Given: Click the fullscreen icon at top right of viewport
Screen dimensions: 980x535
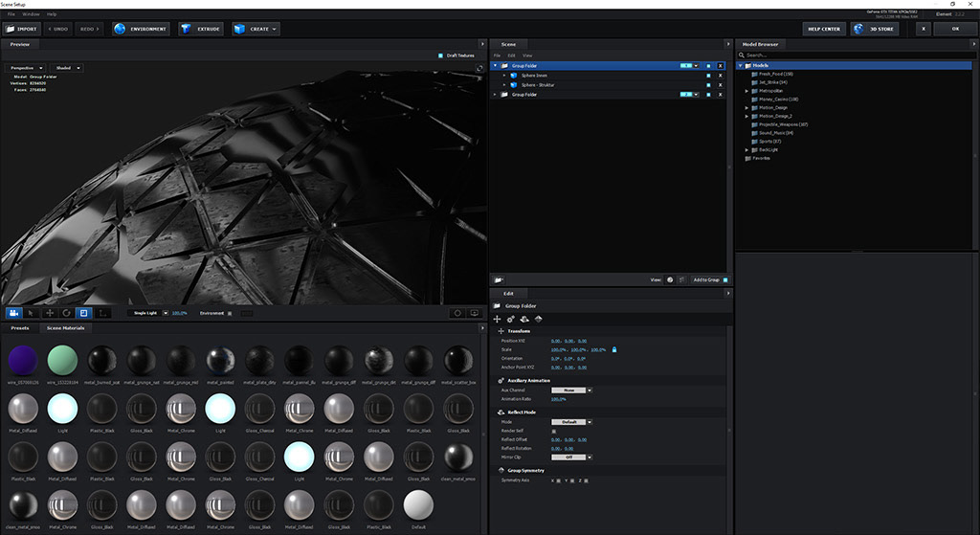Looking at the screenshot, I should (479, 68).
